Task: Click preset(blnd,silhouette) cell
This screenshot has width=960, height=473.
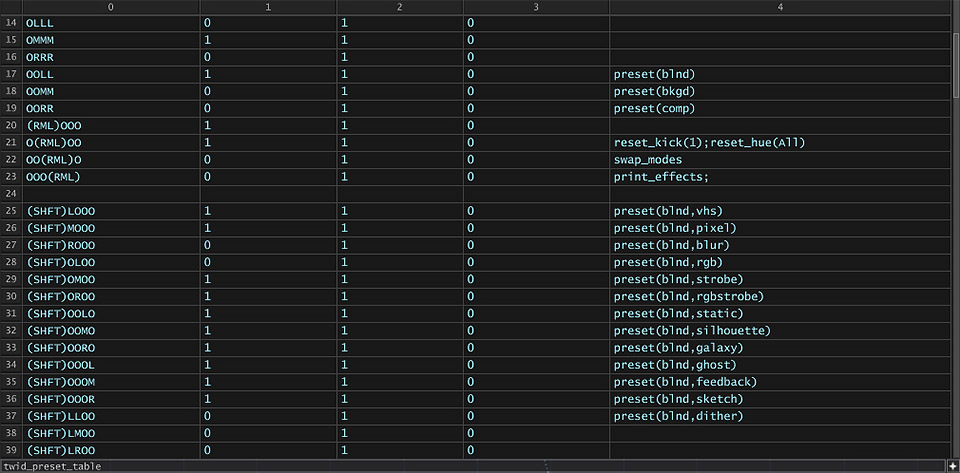Action: [x=780, y=331]
